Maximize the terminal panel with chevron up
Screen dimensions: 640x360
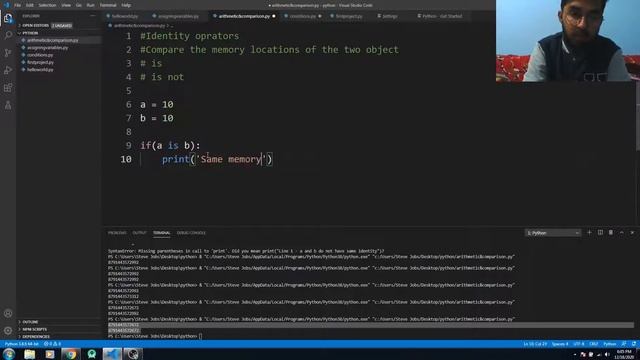[622, 233]
